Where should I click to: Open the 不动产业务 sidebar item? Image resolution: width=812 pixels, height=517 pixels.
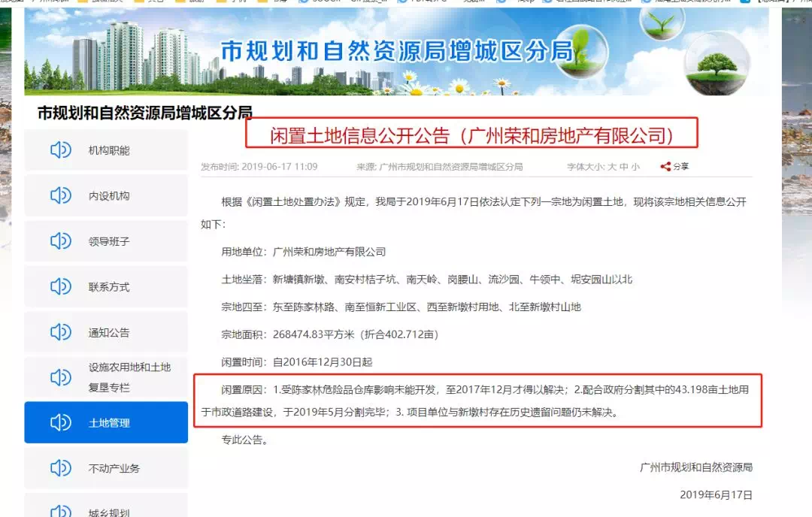click(x=106, y=468)
